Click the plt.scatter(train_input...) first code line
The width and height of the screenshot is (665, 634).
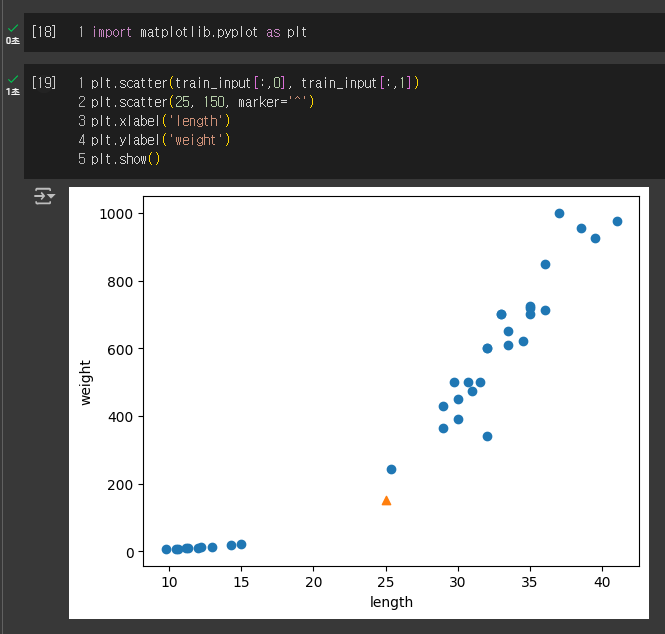(255, 83)
